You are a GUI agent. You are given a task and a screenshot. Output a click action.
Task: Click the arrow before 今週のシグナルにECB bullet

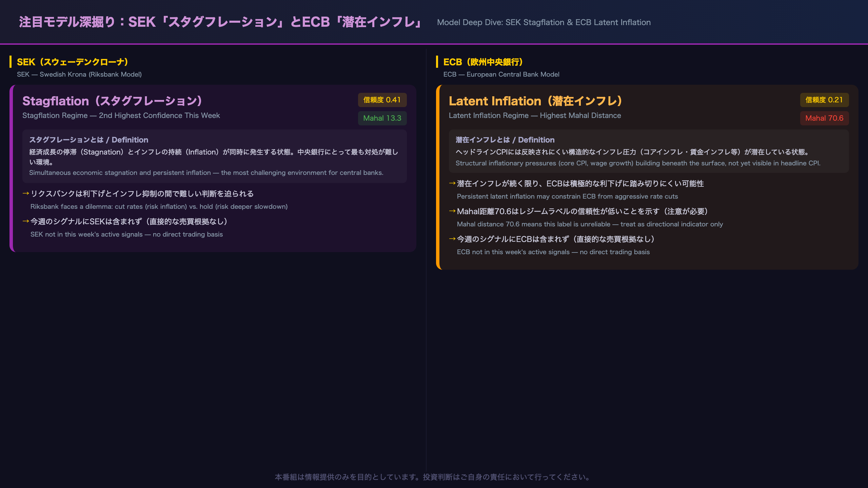[x=452, y=239]
